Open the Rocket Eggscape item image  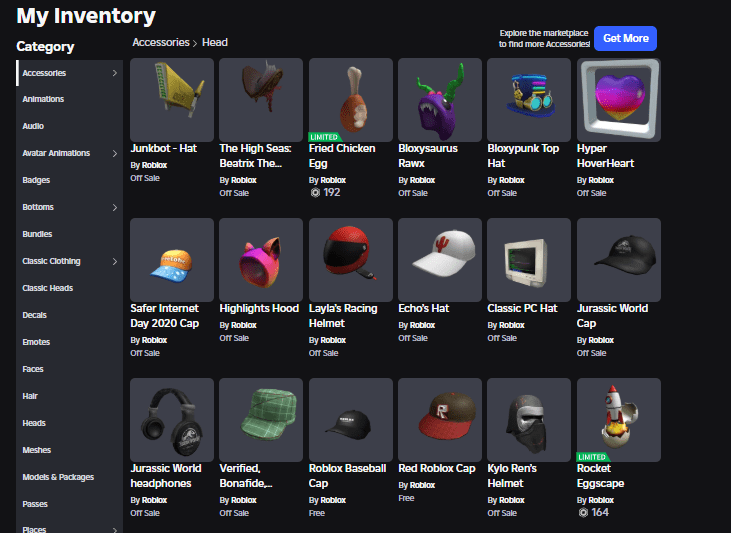(x=619, y=420)
